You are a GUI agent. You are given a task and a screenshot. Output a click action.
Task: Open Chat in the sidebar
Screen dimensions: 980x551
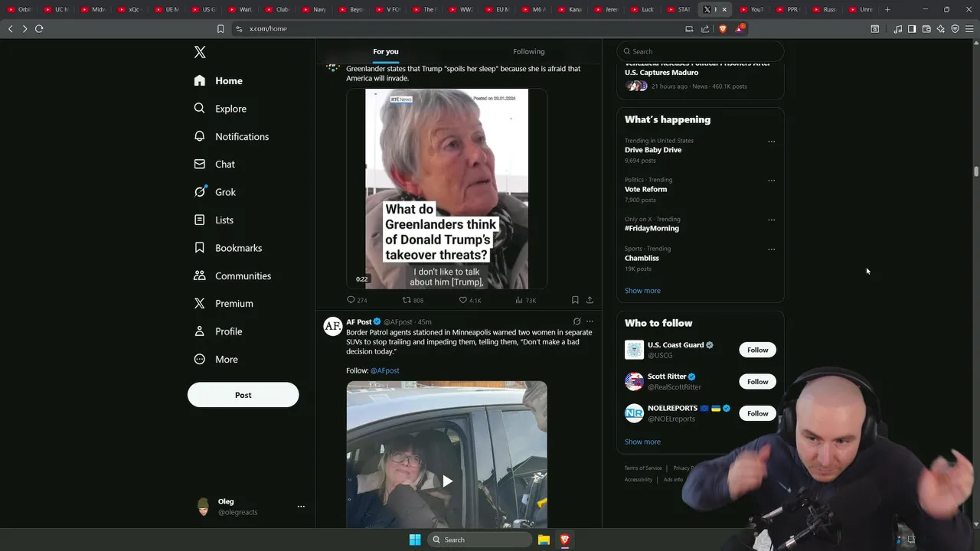pyautogui.click(x=214, y=164)
